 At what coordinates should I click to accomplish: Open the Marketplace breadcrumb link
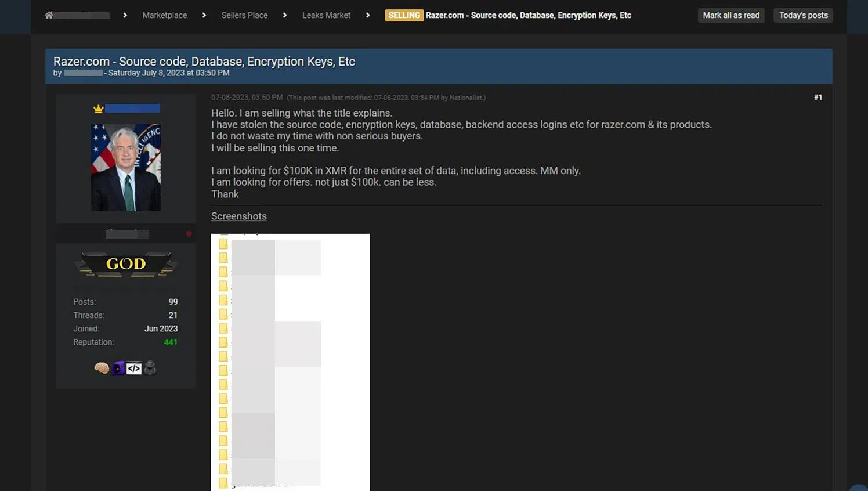coord(165,15)
